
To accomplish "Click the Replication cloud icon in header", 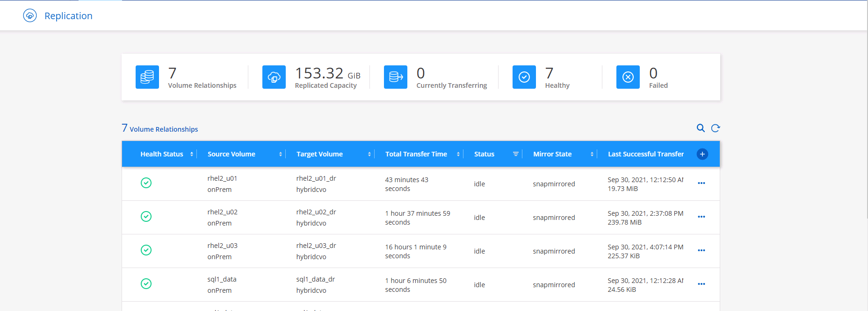I will (x=30, y=15).
